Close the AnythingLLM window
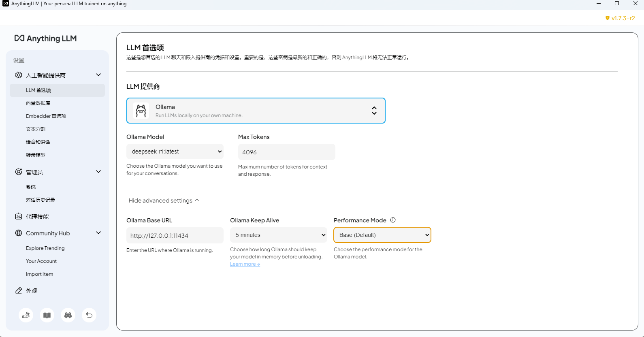Viewport: 644px width, 337px height. coord(635,4)
